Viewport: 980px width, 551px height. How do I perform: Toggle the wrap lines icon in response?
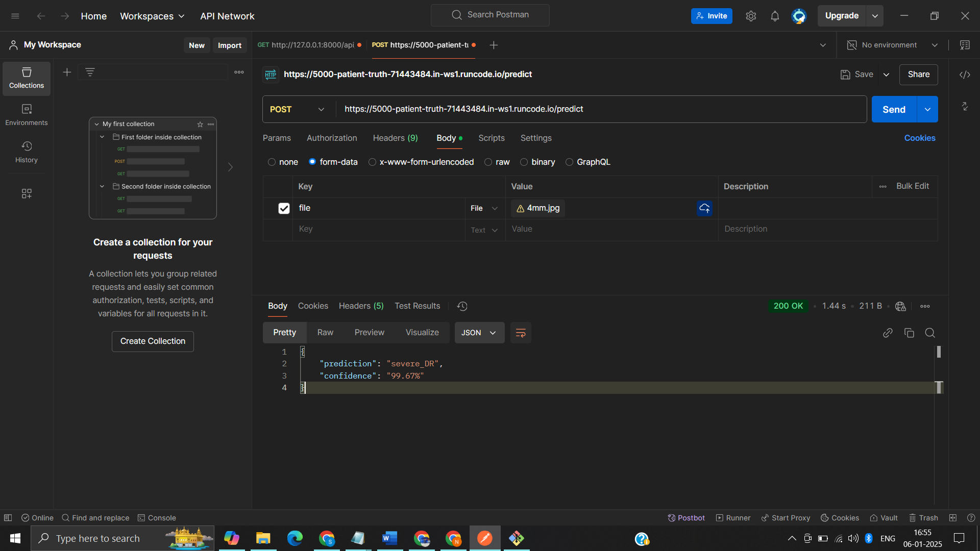click(521, 333)
